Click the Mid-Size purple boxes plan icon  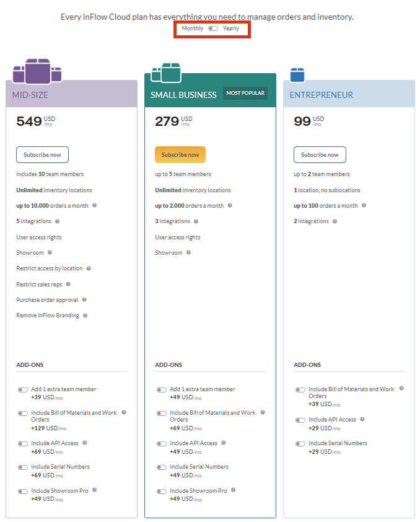37,71
